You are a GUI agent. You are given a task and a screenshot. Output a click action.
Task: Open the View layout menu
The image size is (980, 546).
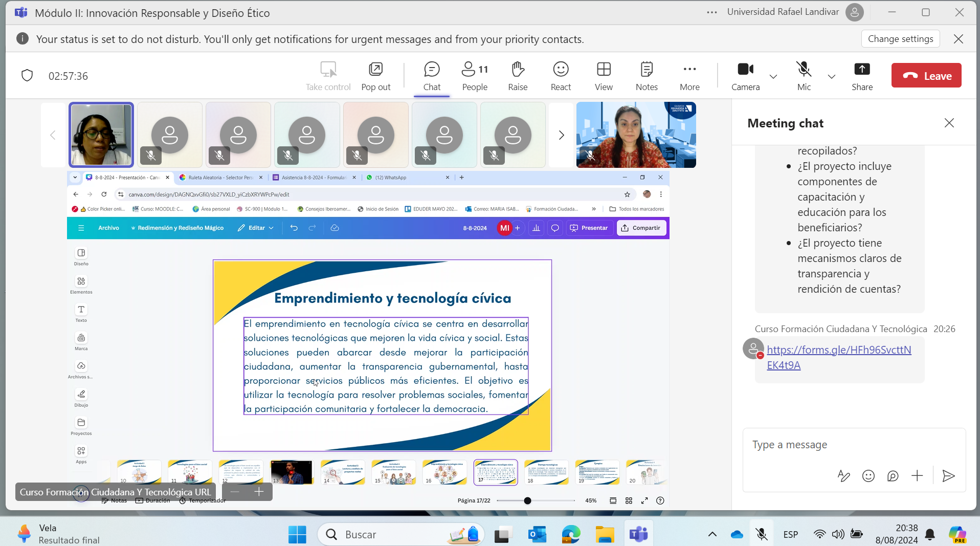pyautogui.click(x=604, y=76)
